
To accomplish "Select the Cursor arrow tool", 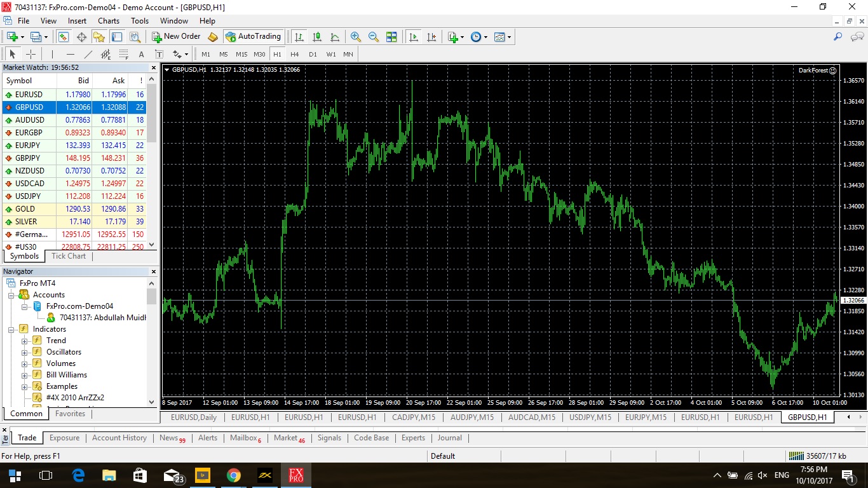I will [12, 54].
